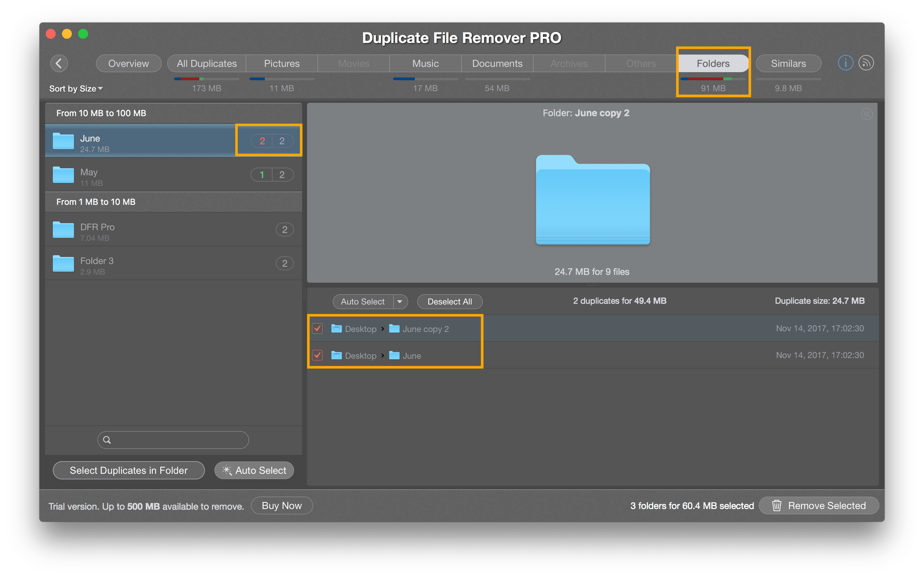Click the search magnifier icon
The width and height of the screenshot is (924, 578).
pyautogui.click(x=107, y=440)
